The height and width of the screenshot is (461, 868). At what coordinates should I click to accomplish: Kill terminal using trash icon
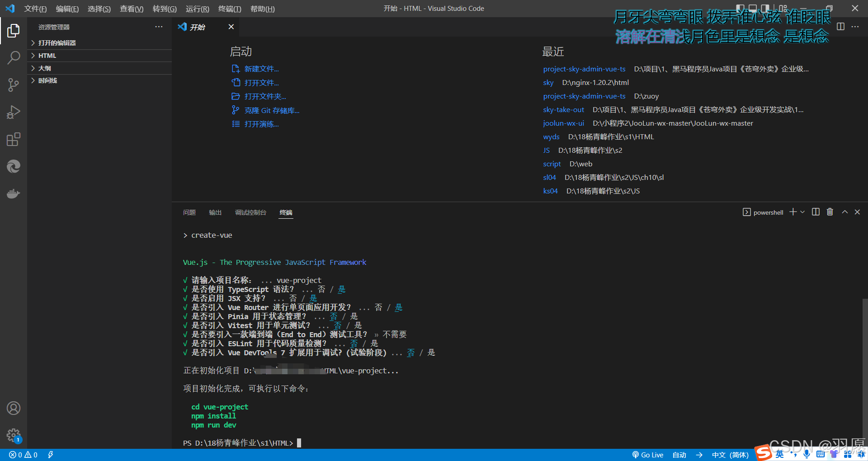(x=830, y=212)
